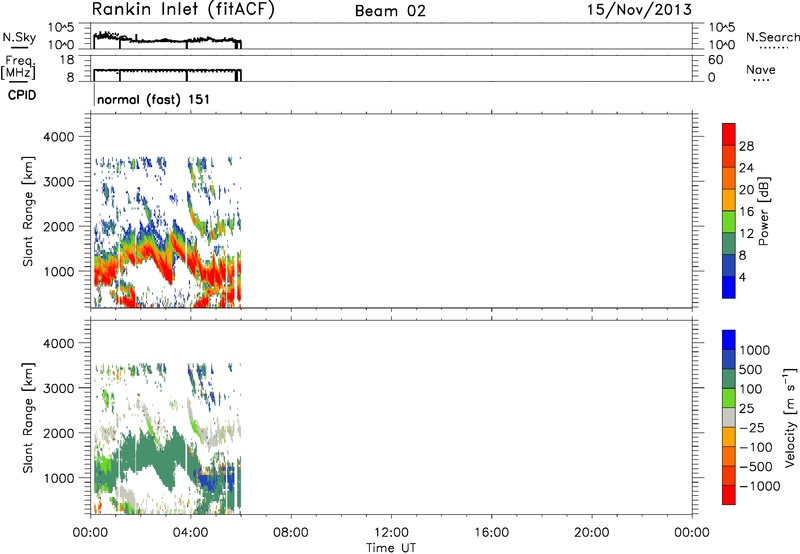
Task: Select the '20' Power colorbar label
Action: point(746,190)
